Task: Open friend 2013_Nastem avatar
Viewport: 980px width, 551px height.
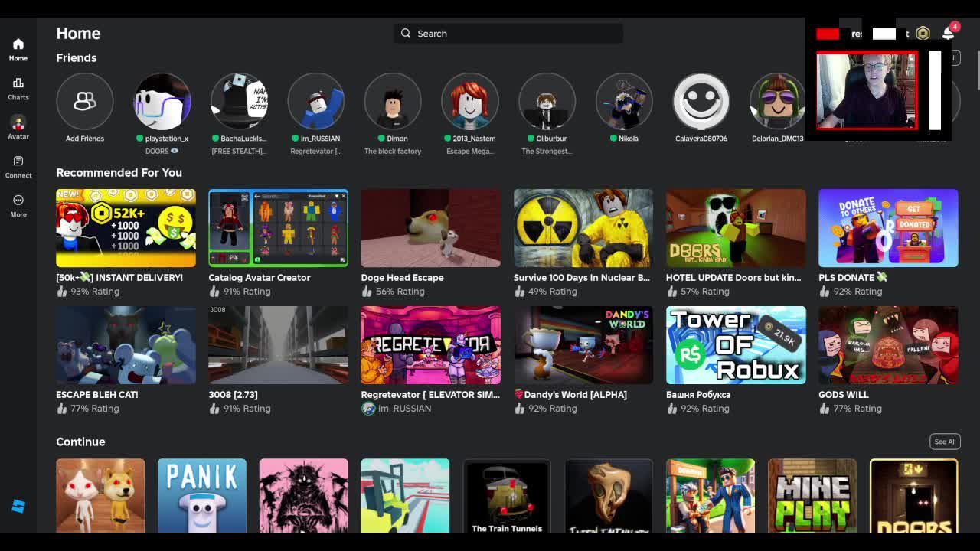Action: (x=470, y=101)
